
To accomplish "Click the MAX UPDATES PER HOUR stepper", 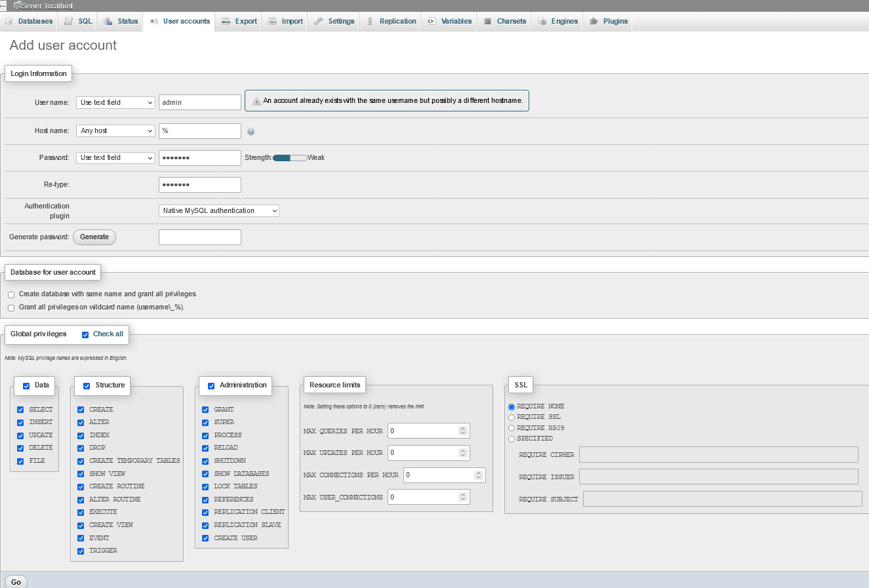I will point(463,453).
